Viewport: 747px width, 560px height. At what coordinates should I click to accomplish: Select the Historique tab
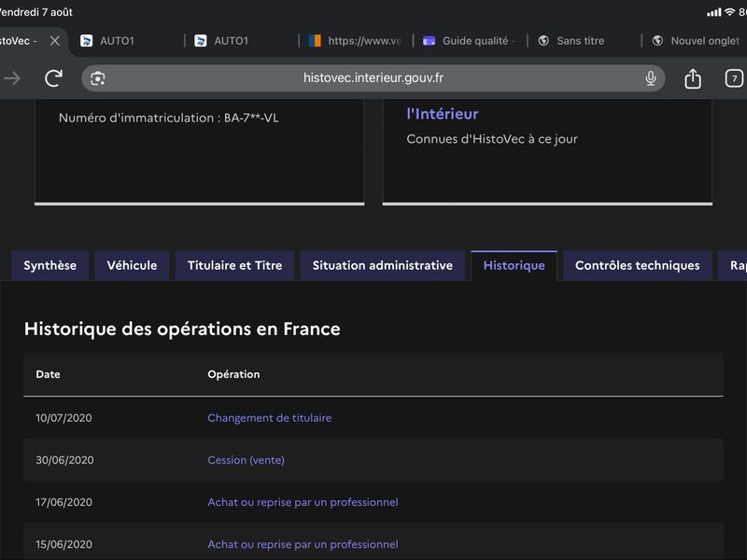click(x=514, y=265)
